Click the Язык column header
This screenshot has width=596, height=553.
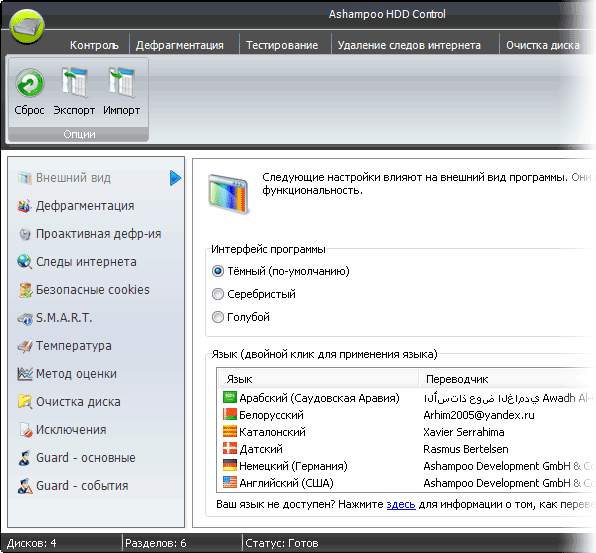(319, 379)
